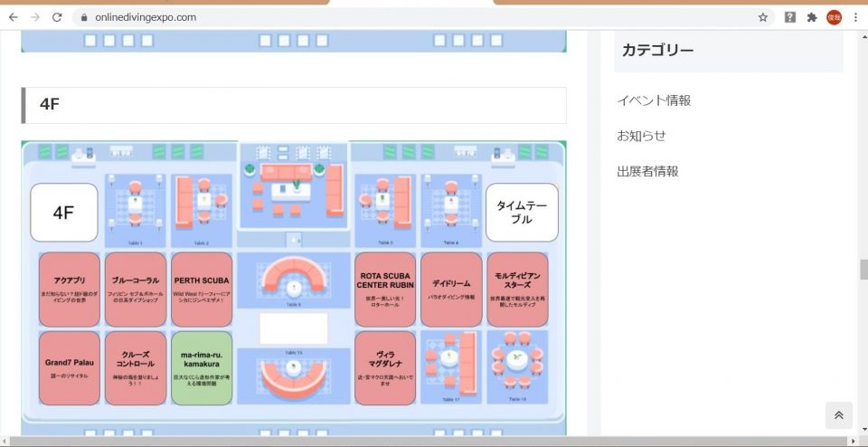
Task: Click the 4F section heading
Action: (294, 105)
